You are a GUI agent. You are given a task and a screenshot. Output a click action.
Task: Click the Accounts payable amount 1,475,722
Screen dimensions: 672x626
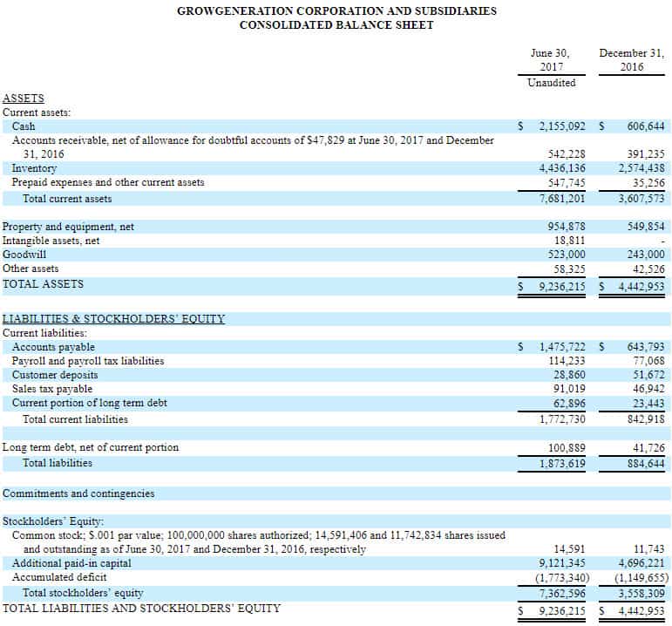click(x=561, y=347)
